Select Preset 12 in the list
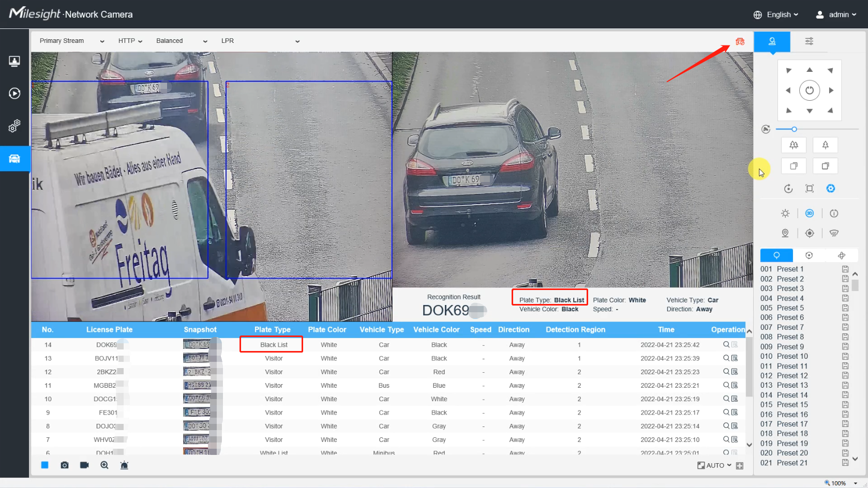The image size is (868, 488). [792, 376]
